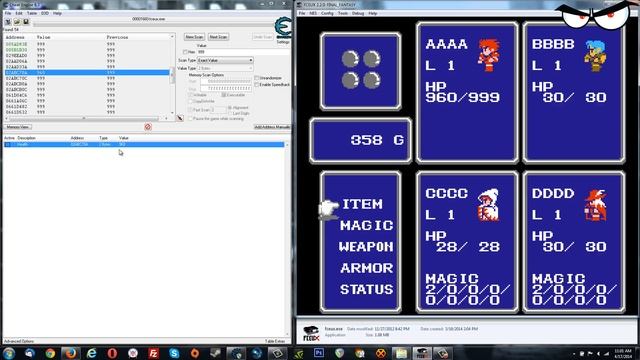Viewport: 640px width, 360px height.
Task: Toggle the Enable Speedhack checkbox
Action: pyautogui.click(x=256, y=84)
